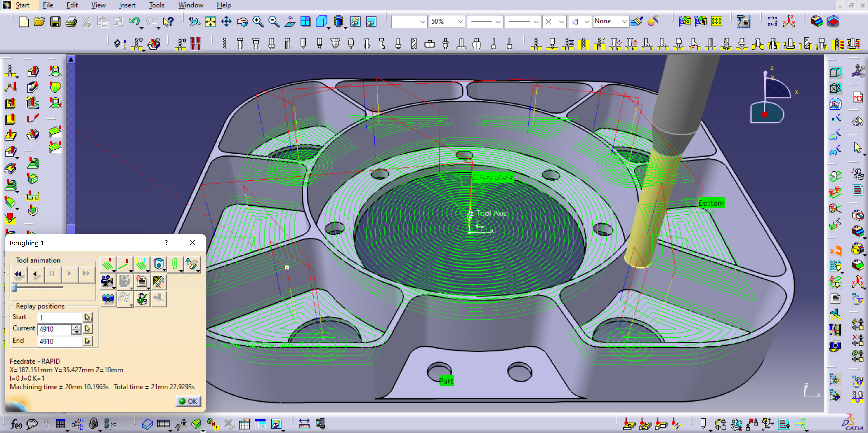The width and height of the screenshot is (868, 433).
Task: Click the Formula f(x) icon
Action: [x=16, y=424]
